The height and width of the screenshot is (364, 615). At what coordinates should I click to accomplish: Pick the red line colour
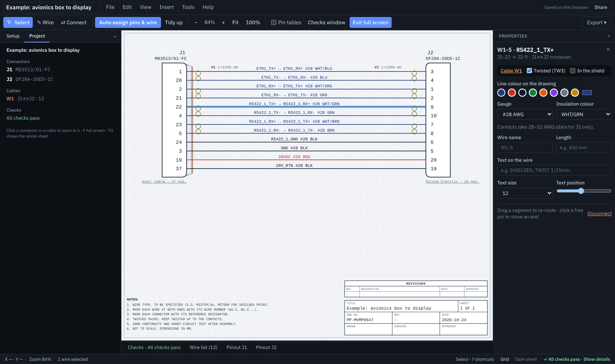(512, 93)
